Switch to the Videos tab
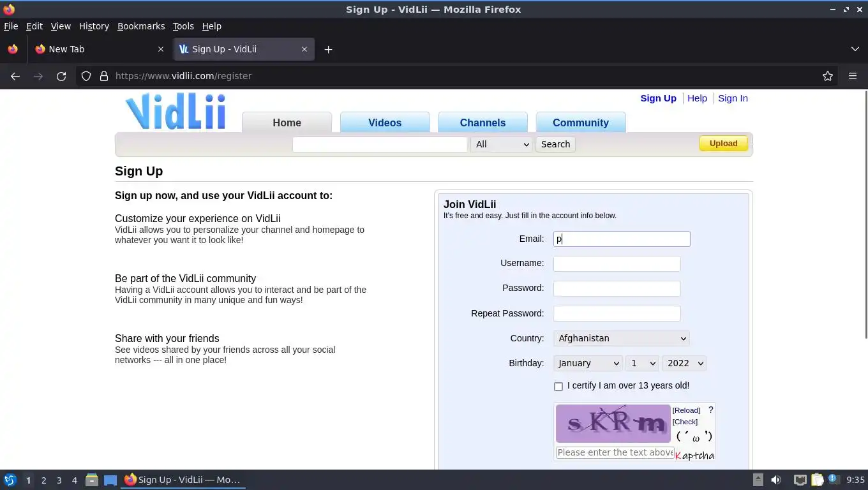Viewport: 868px width, 490px height. pos(385,122)
